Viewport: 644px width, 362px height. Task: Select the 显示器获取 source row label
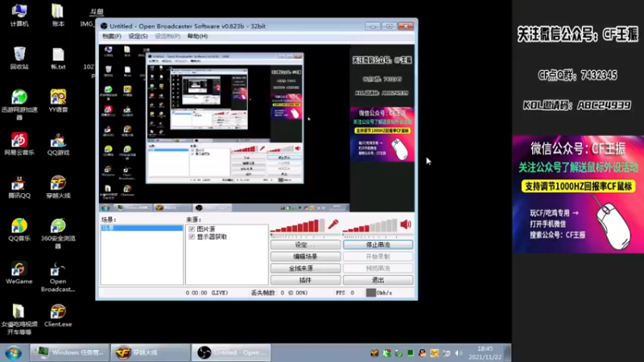tap(212, 237)
